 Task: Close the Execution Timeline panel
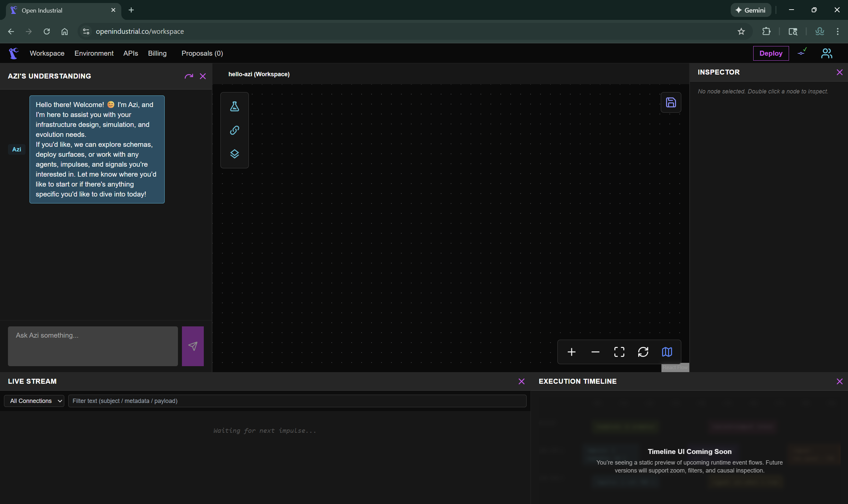coord(839,381)
